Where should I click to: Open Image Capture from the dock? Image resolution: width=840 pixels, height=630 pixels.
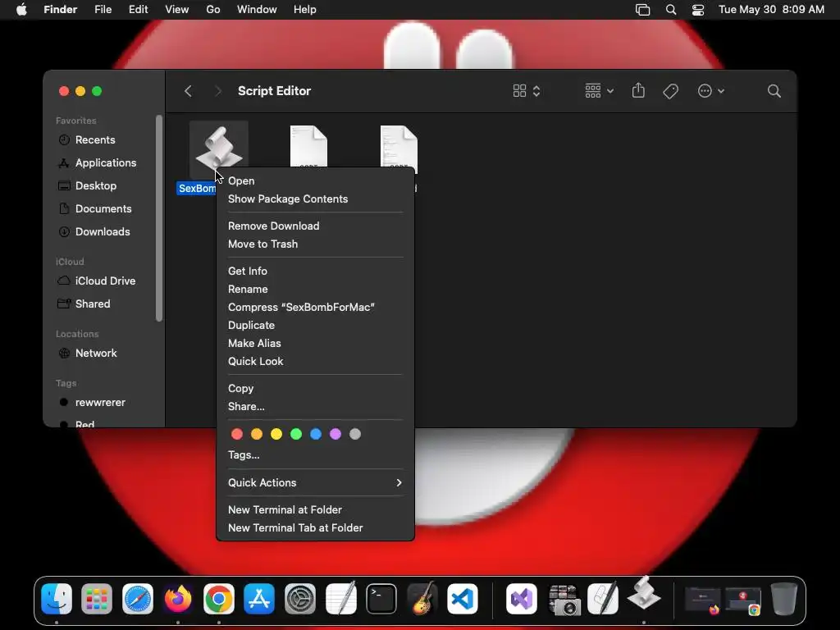pos(563,598)
